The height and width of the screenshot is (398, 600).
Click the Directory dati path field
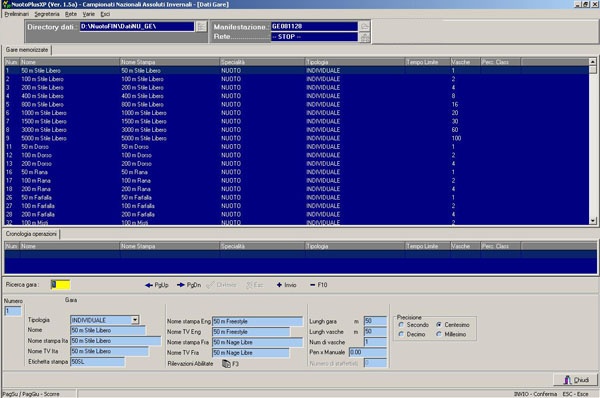tap(137, 26)
